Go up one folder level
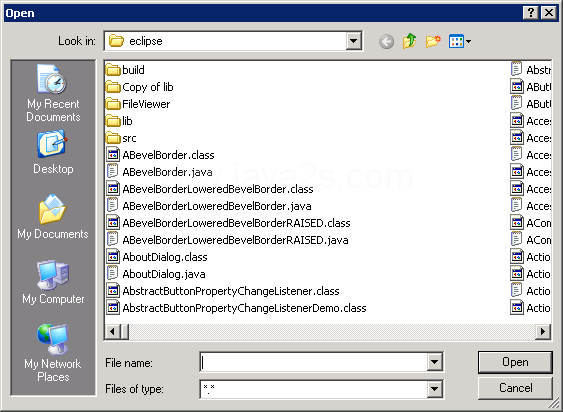Image resolution: width=563 pixels, height=412 pixels. click(410, 41)
